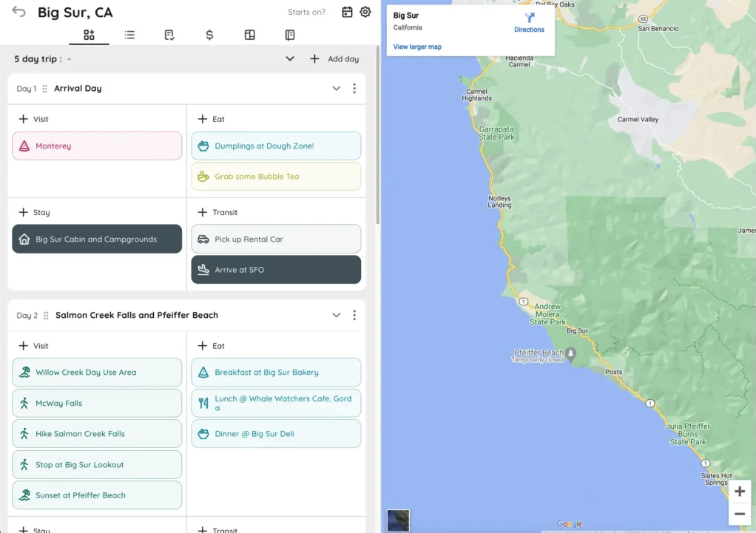This screenshot has height=533, width=756.
Task: Open the journal notebook tab icon
Action: [x=290, y=35]
